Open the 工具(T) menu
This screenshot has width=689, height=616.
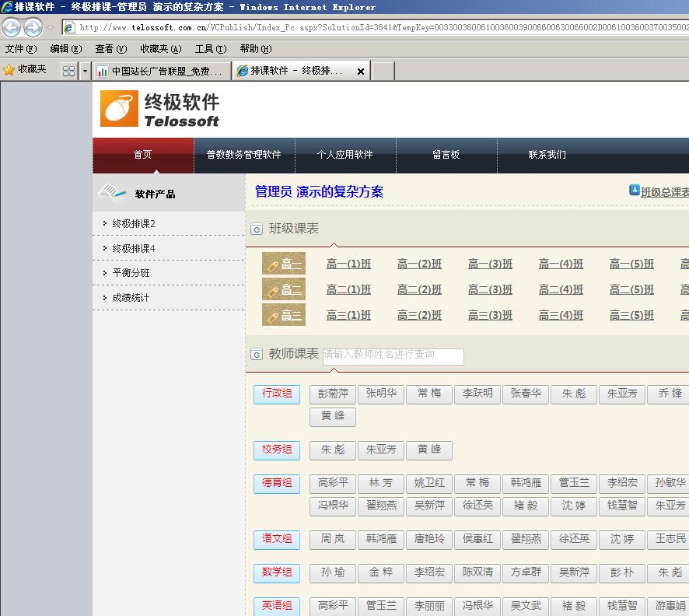(211, 49)
